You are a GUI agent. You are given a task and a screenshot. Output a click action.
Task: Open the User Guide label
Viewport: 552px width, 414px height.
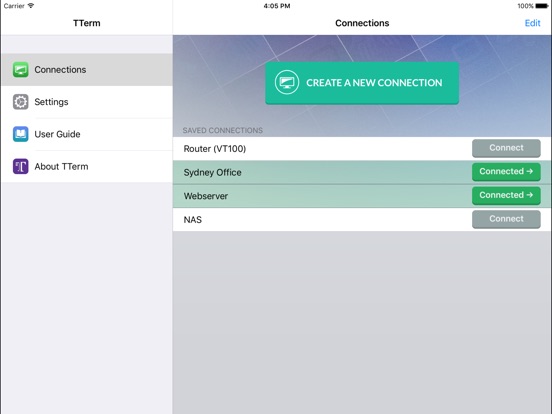(57, 134)
